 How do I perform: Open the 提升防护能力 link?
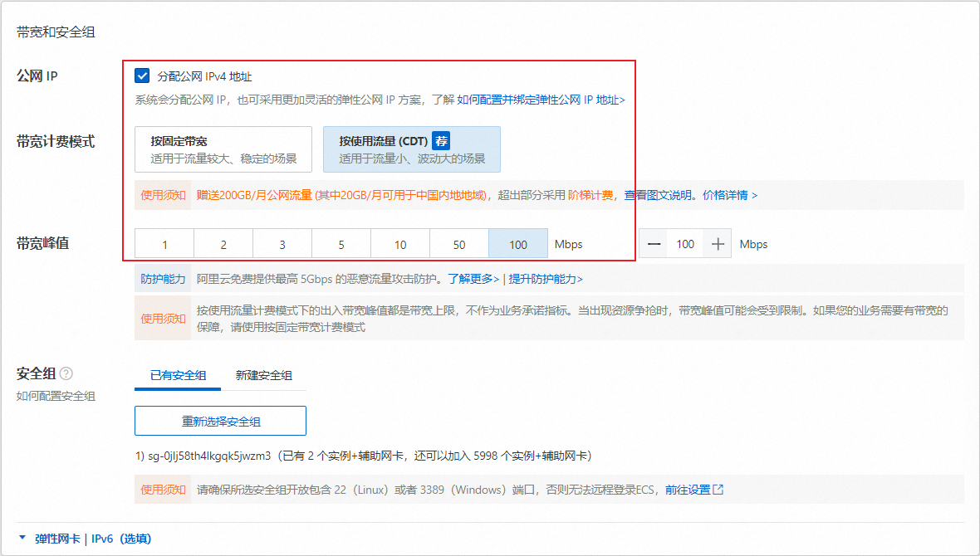tap(545, 279)
